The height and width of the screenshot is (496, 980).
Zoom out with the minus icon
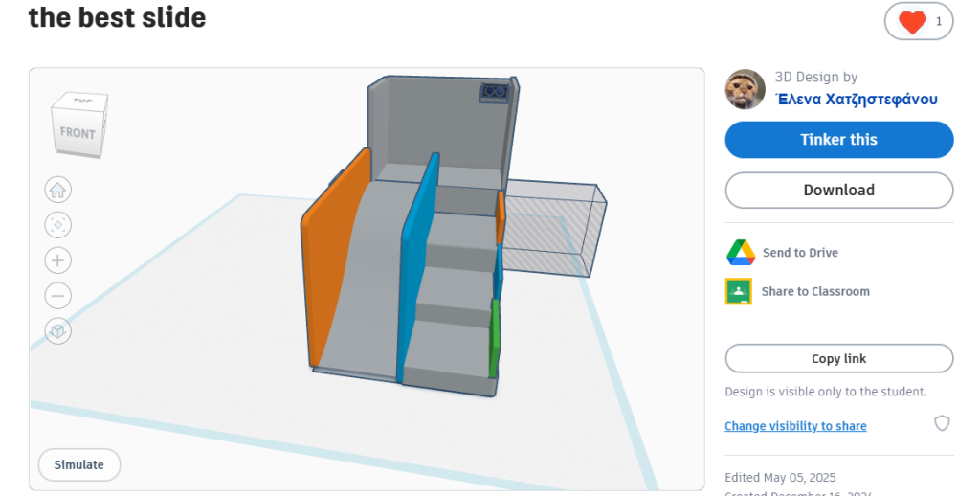[x=58, y=296]
